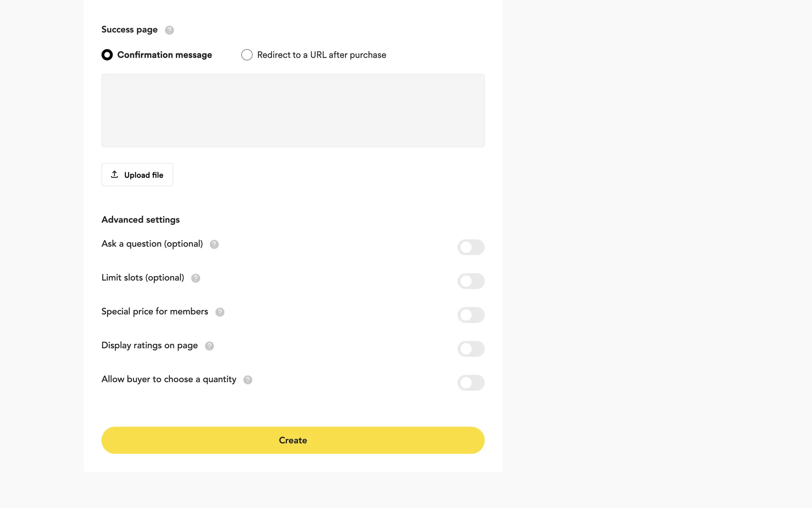812x508 pixels.
Task: Enable the Ask a question toggle
Action: (471, 247)
